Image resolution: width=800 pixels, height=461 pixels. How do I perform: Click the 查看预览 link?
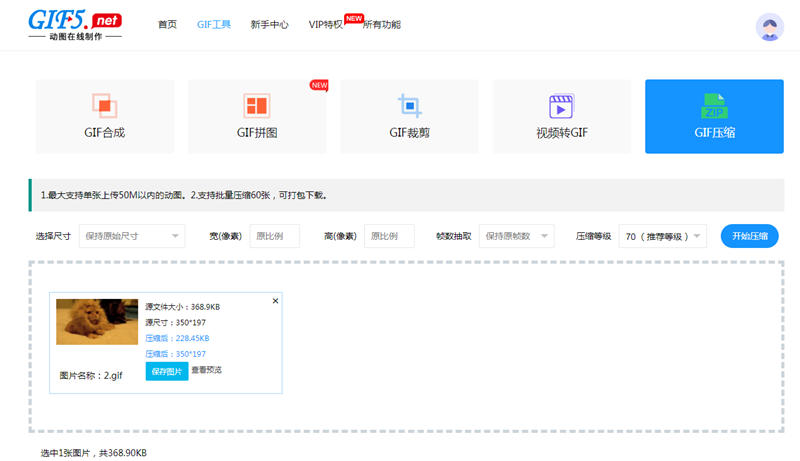pos(207,370)
